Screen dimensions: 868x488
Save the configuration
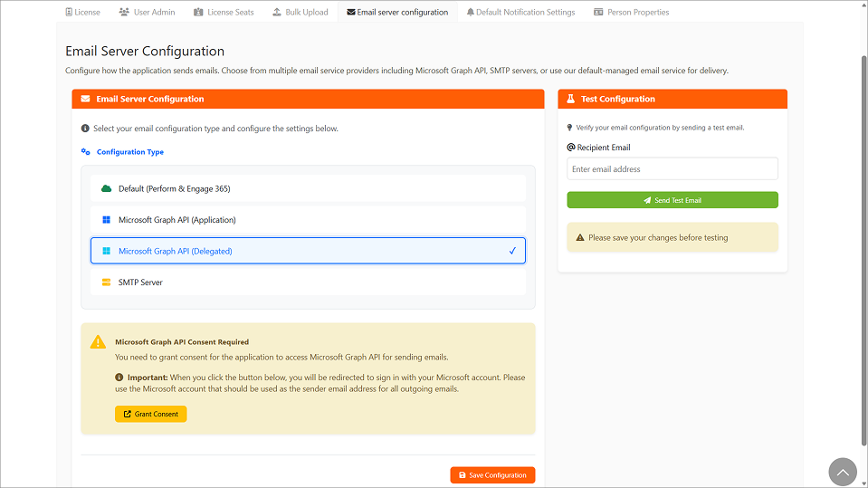[x=492, y=475]
